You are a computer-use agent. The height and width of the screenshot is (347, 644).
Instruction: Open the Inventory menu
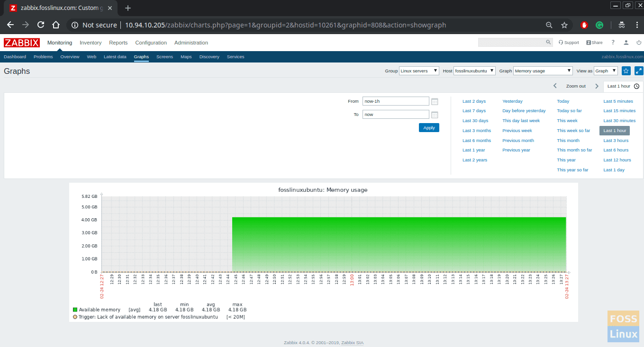pos(91,43)
